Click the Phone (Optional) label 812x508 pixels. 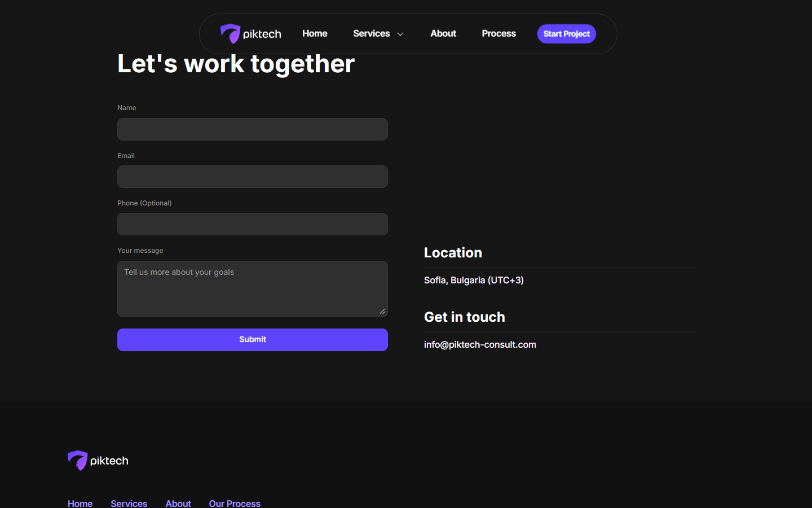(144, 203)
